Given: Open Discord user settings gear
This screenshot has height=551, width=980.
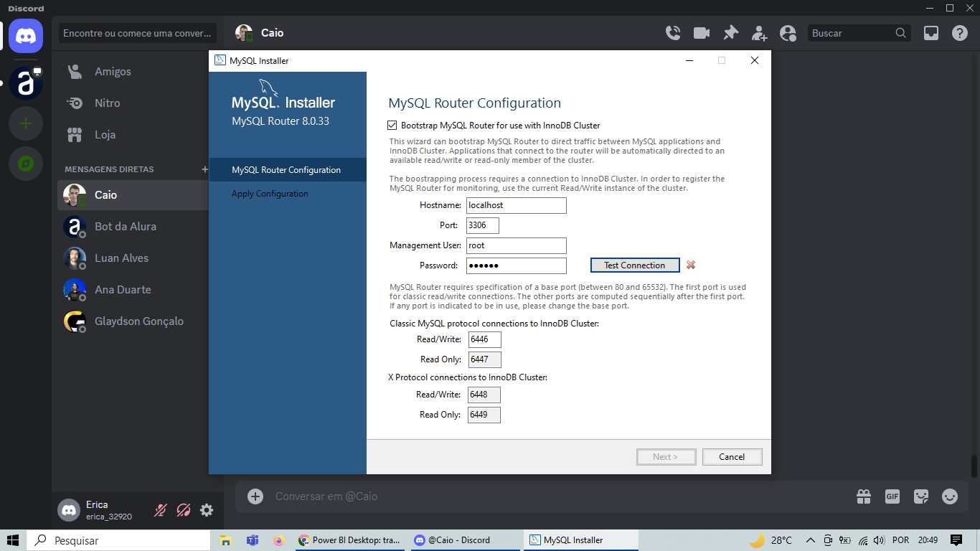Looking at the screenshot, I should pos(207,510).
